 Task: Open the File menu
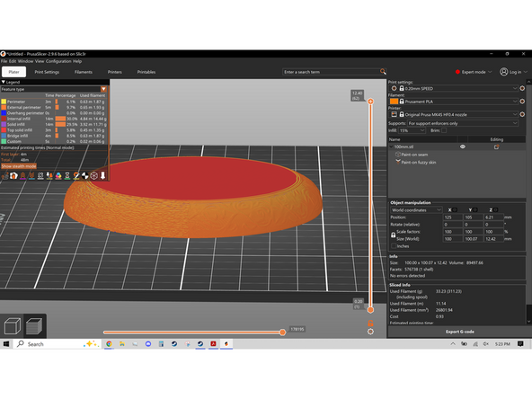coord(4,61)
